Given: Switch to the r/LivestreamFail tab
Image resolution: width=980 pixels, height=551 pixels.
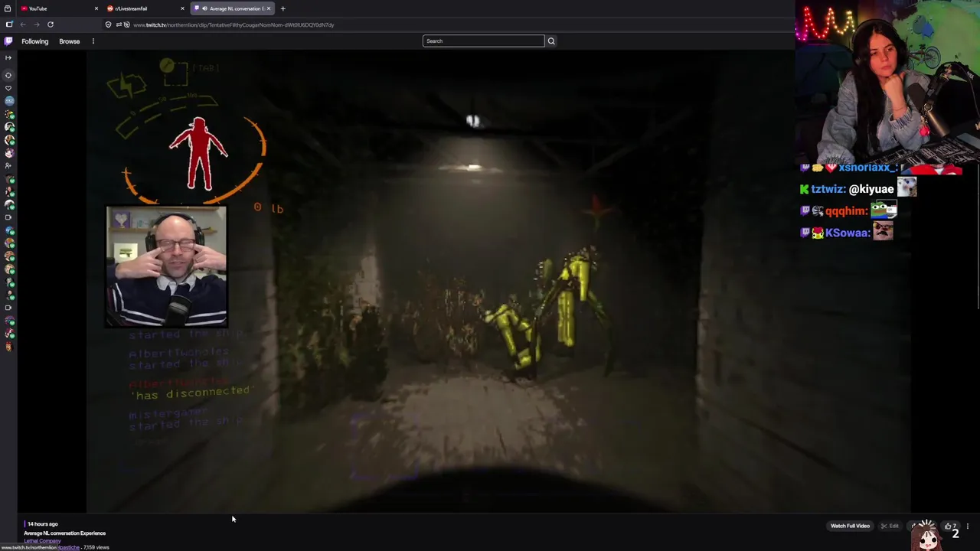Looking at the screenshot, I should (x=144, y=8).
